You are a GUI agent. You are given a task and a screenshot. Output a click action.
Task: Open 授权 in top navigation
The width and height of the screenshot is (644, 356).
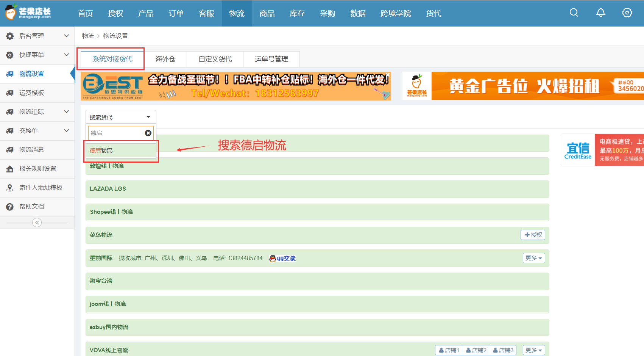116,13
